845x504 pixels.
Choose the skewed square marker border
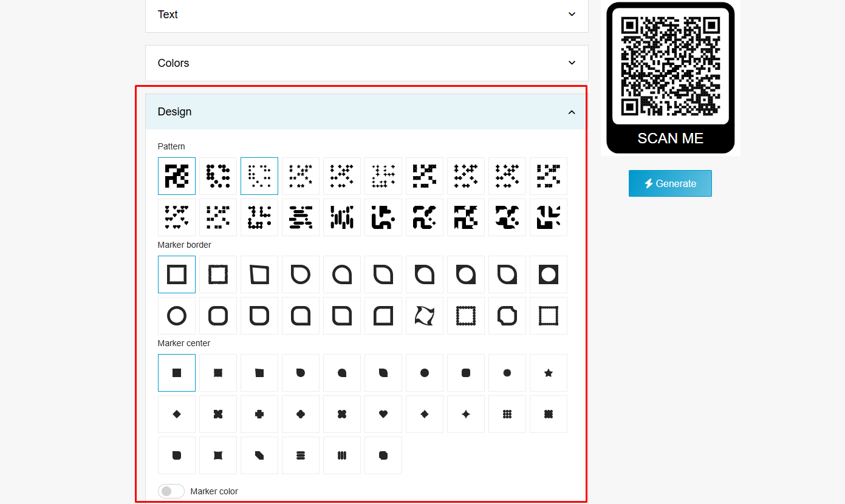[x=259, y=274]
